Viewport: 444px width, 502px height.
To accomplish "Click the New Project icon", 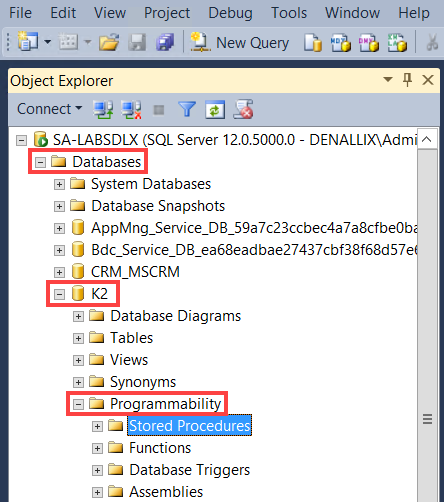I will pyautogui.click(x=28, y=42).
